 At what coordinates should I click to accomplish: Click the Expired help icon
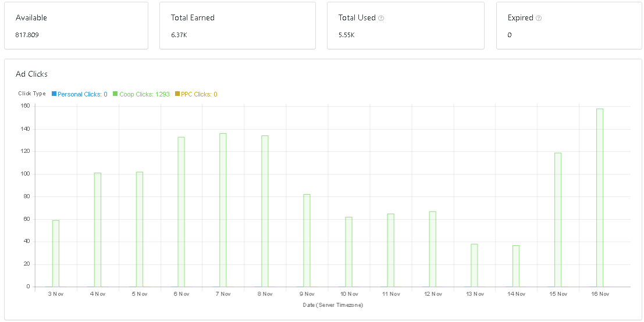click(x=539, y=18)
